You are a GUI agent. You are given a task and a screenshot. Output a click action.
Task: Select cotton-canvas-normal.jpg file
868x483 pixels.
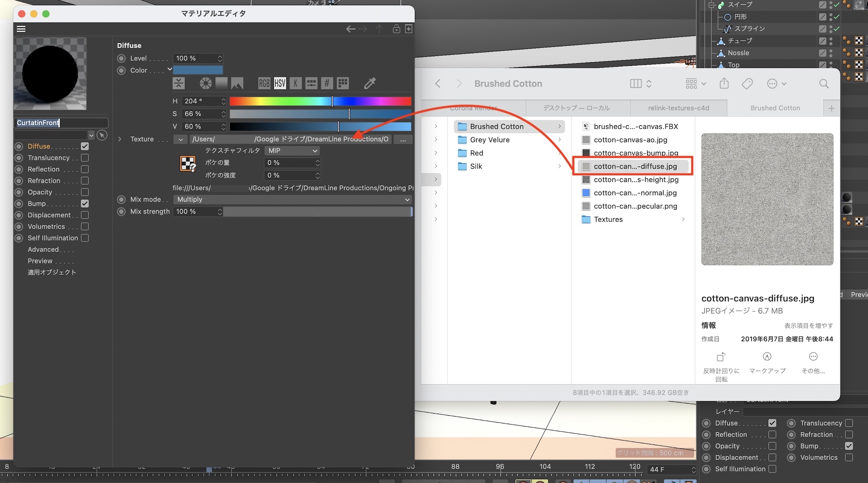tap(635, 193)
